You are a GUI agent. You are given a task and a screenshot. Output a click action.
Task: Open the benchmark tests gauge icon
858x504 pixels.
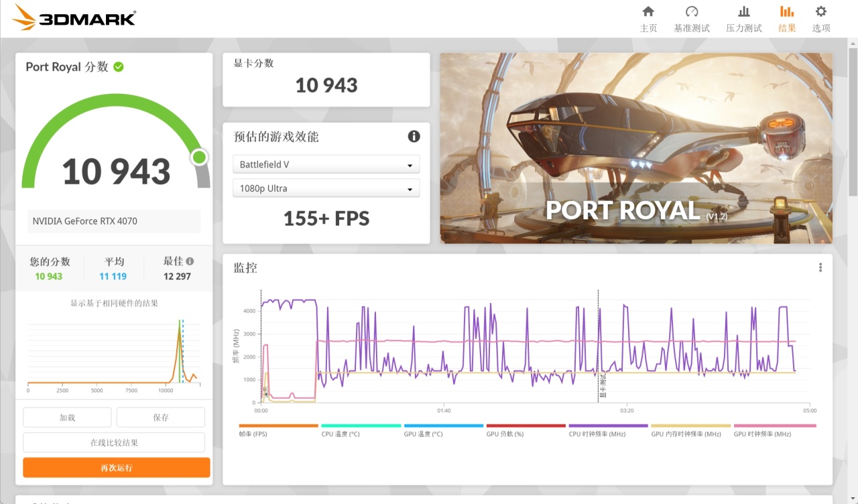[692, 11]
